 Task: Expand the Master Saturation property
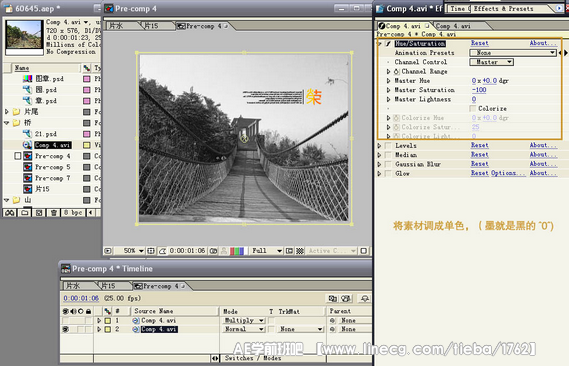pos(389,90)
